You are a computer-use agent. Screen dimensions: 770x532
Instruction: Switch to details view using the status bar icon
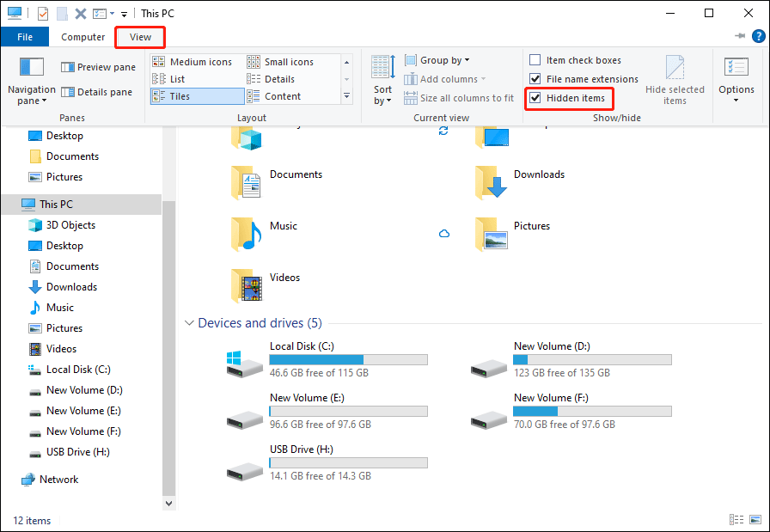(x=736, y=520)
